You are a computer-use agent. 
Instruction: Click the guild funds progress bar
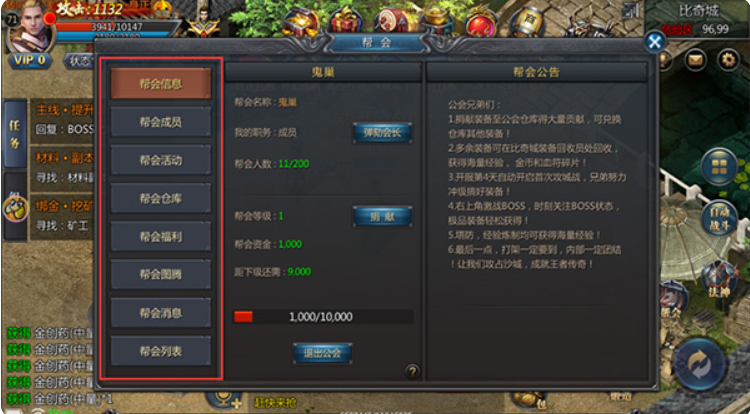323,316
